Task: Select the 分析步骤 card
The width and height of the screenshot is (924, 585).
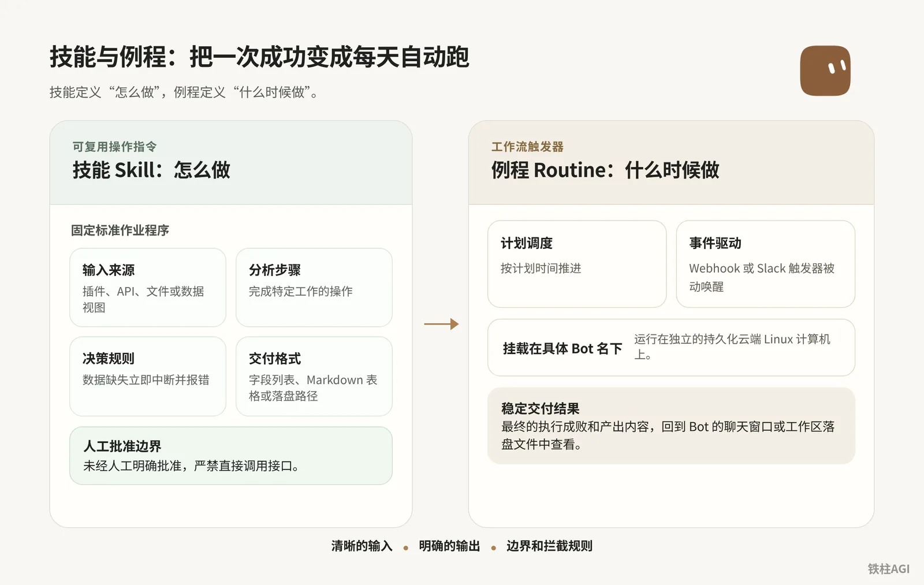Action: pos(314,288)
